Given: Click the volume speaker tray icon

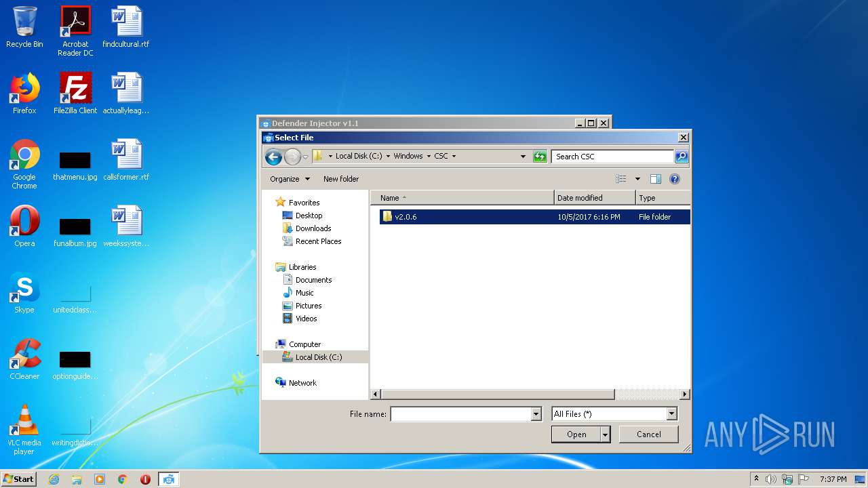Looking at the screenshot, I should click(x=771, y=479).
